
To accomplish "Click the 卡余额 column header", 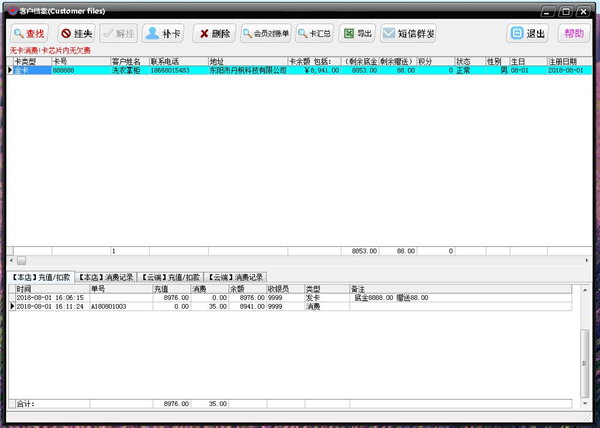I will coord(299,61).
